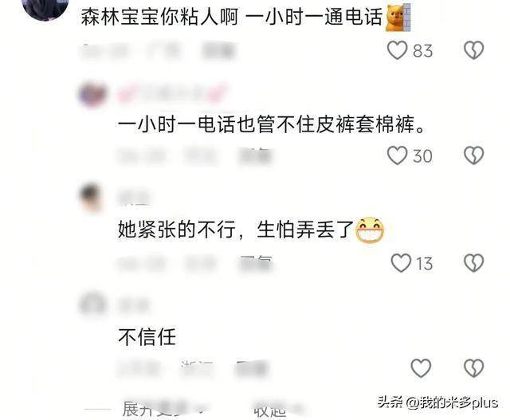Like the 她紧张的不行 reply
510x420 pixels.
point(401,263)
